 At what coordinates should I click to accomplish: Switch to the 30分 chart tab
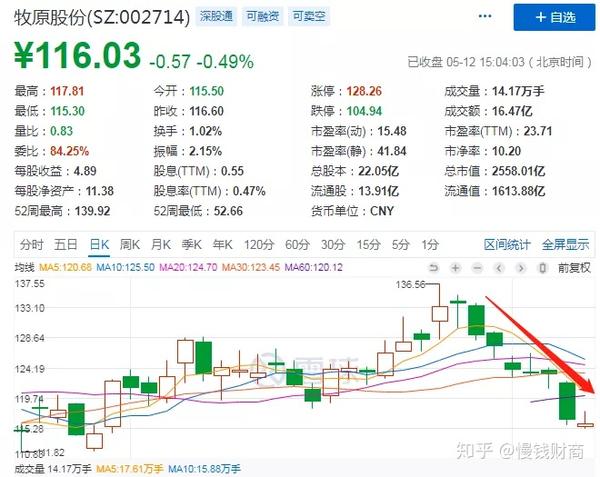click(333, 244)
